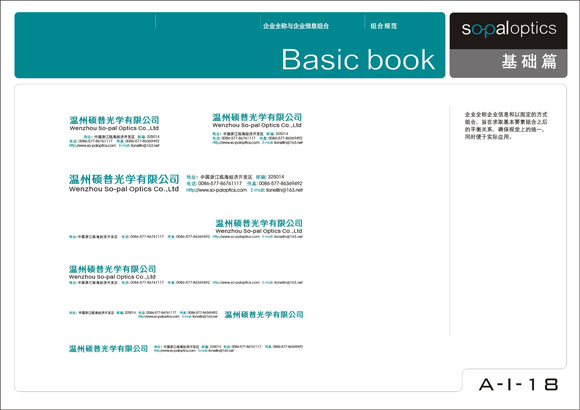Click the '325014' postcode in the large horizontal layout
The image size is (580, 410).
[276, 177]
